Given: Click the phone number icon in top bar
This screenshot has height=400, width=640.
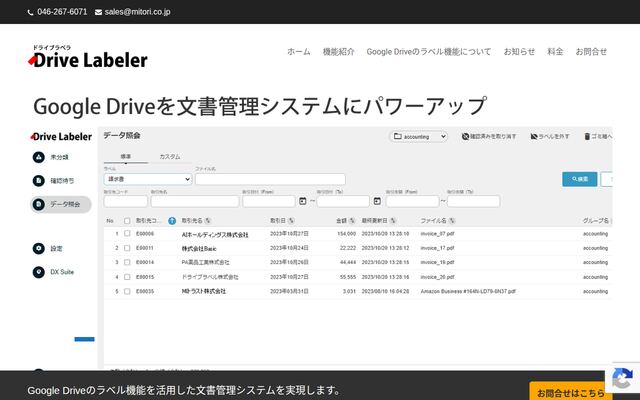Looking at the screenshot, I should click(x=30, y=12).
